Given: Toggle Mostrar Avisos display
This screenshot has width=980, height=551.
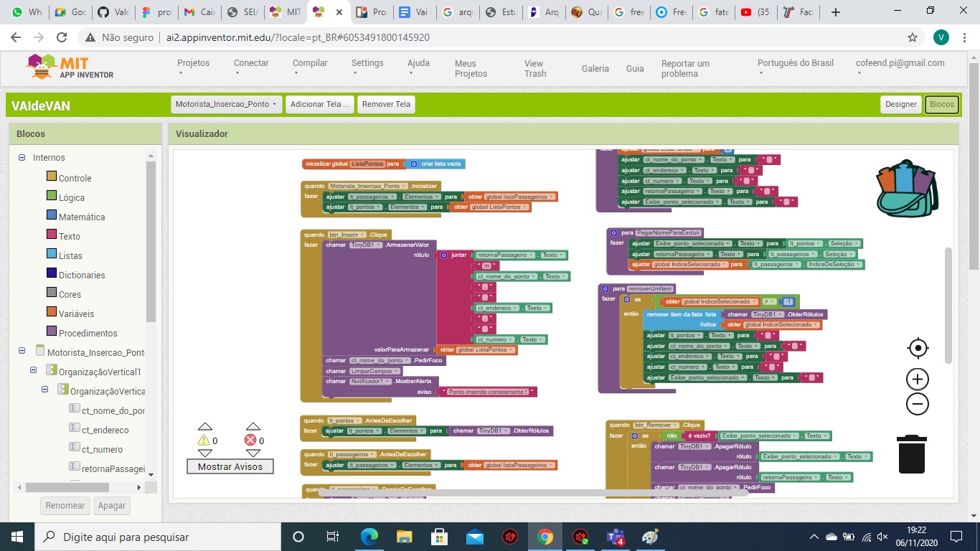Looking at the screenshot, I should 229,466.
